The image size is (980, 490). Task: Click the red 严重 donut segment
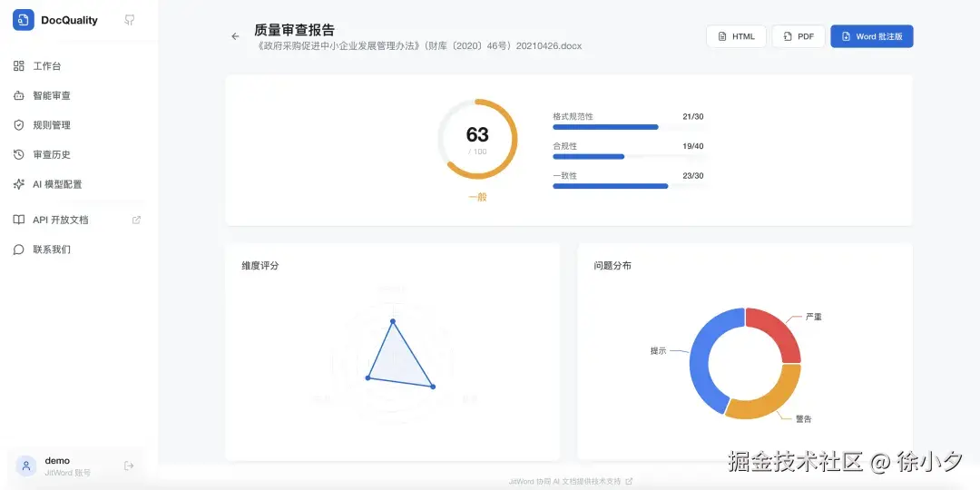[779, 329]
